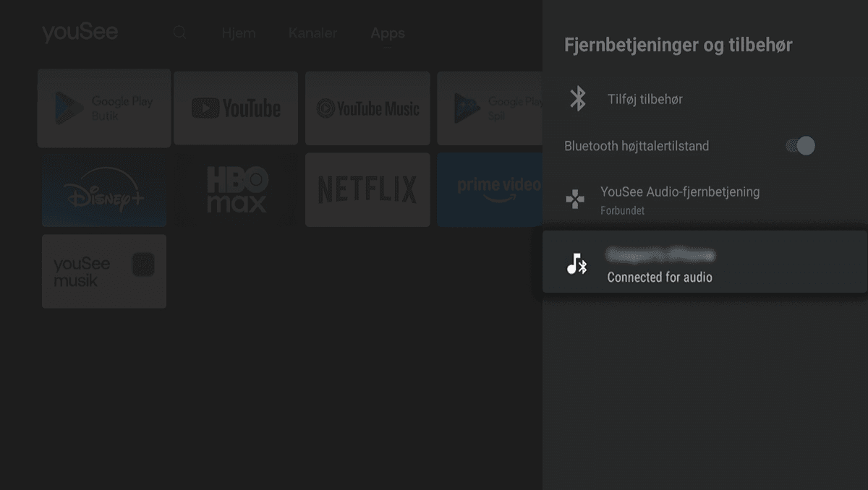Click the youSee logo
The height and width of the screenshot is (490, 868).
[x=80, y=33]
